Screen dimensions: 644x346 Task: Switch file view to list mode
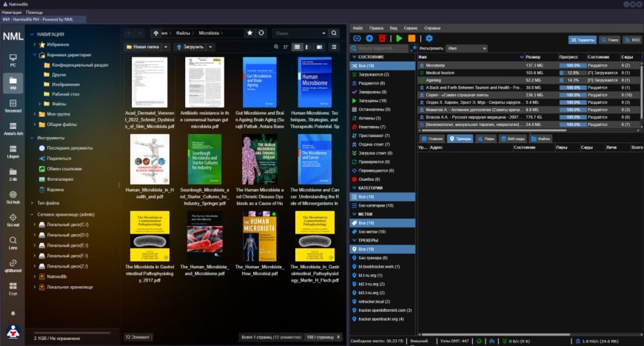308,47
